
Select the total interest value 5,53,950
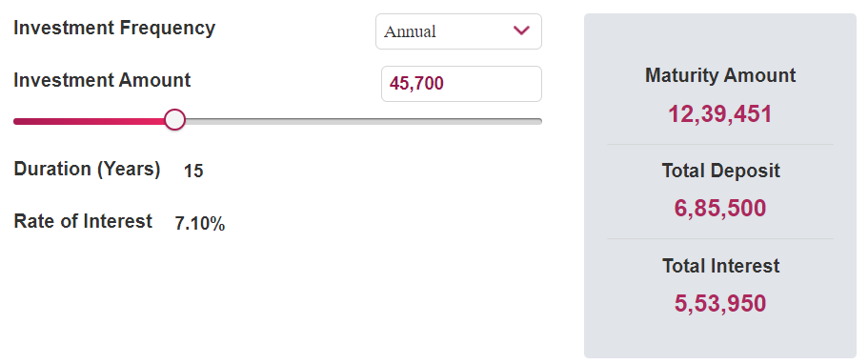tap(720, 304)
